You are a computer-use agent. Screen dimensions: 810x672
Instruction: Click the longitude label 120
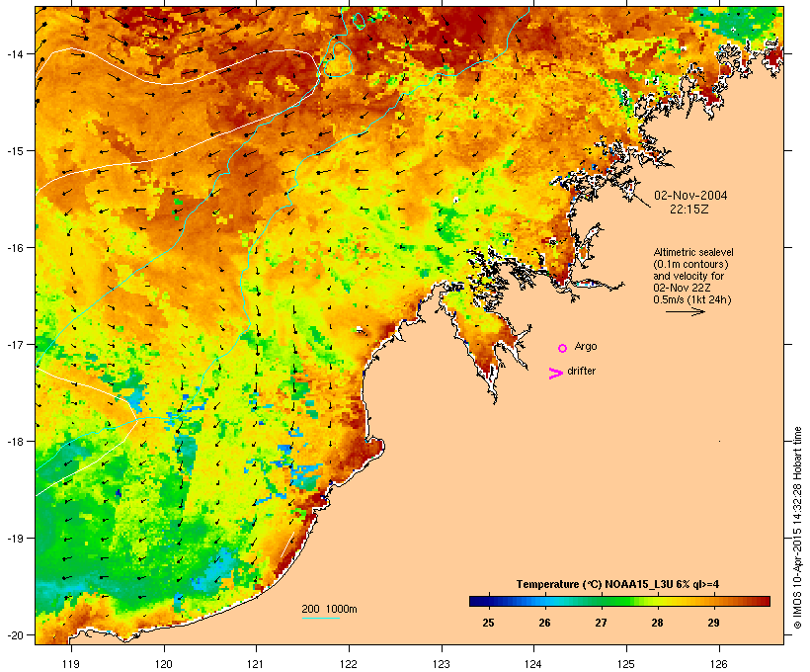coord(164,664)
